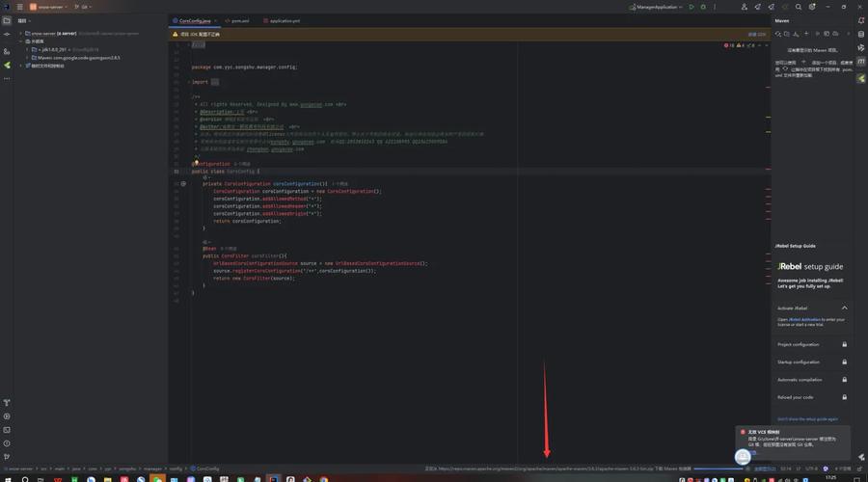This screenshot has height=482, width=868.
Task: Open the Notifications bell in right sidebar
Action: pos(861,20)
